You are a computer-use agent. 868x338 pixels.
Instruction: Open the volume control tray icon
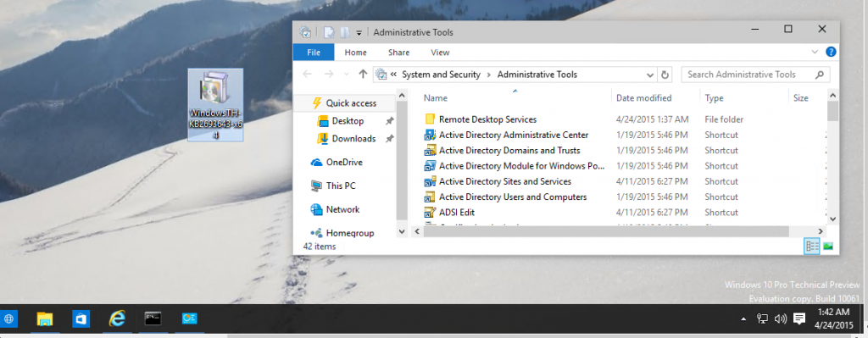[x=781, y=319]
